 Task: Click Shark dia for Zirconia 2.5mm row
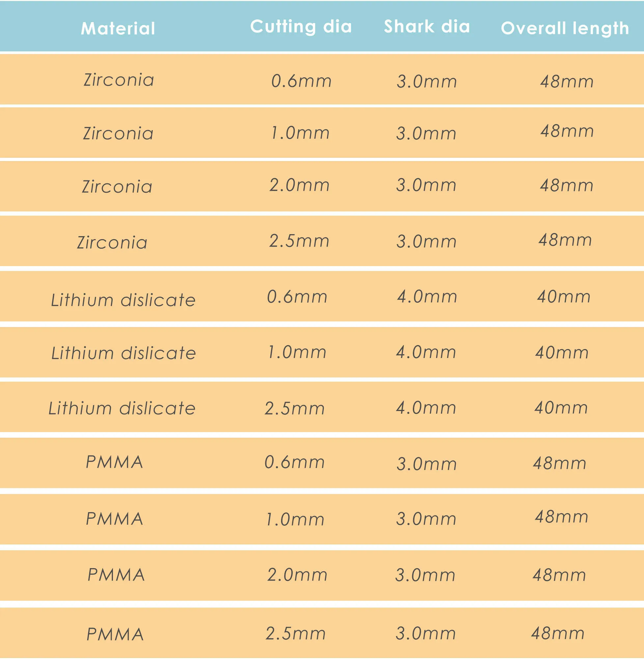426,241
